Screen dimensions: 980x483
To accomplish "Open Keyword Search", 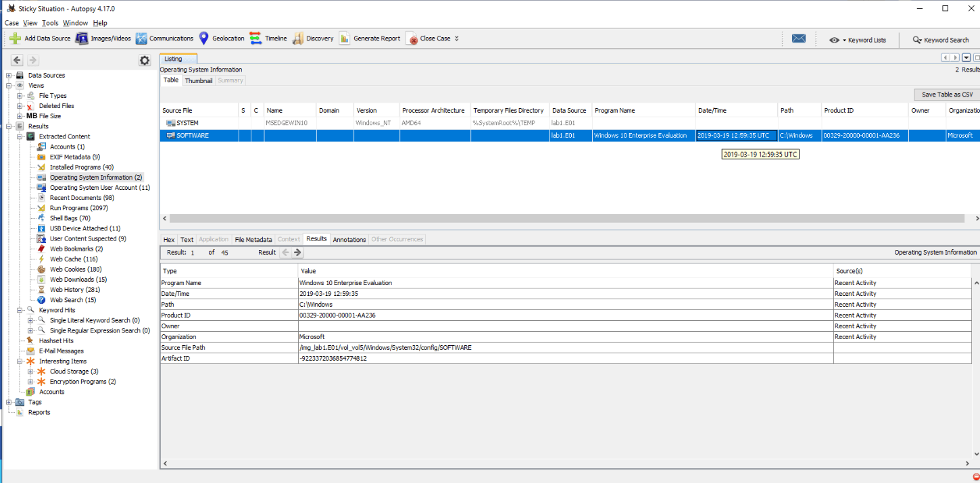I will (940, 40).
